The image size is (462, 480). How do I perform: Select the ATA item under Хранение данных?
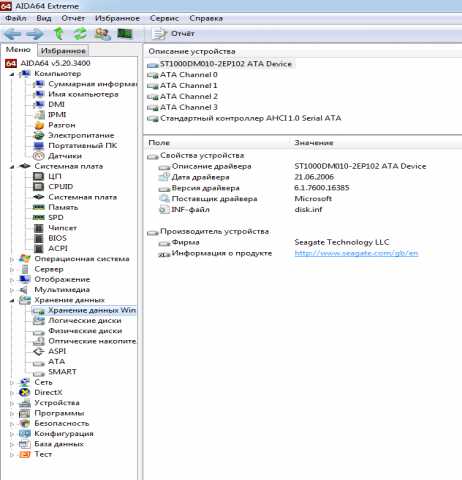[x=57, y=362]
